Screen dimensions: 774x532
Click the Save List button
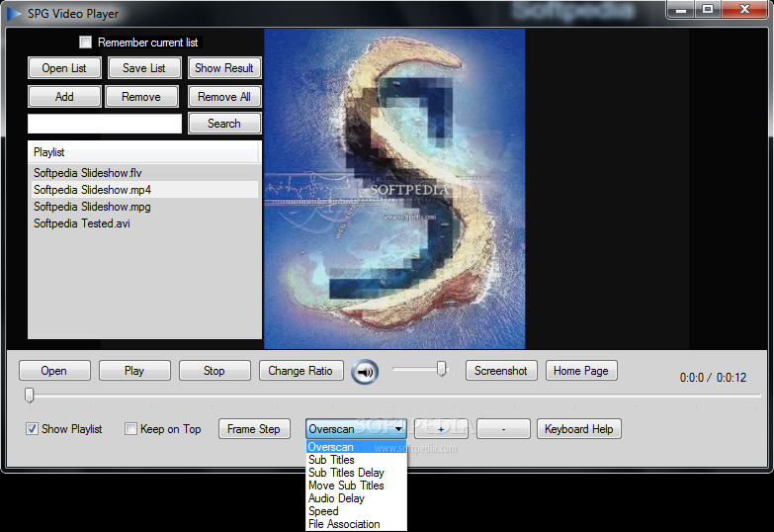[x=144, y=67]
